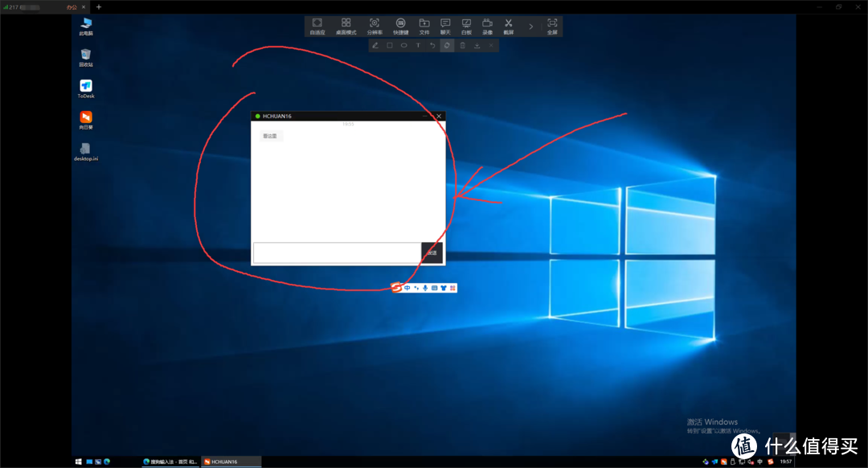Toggle 全屏 fullscreen mode
The width and height of the screenshot is (868, 468).
(551, 26)
